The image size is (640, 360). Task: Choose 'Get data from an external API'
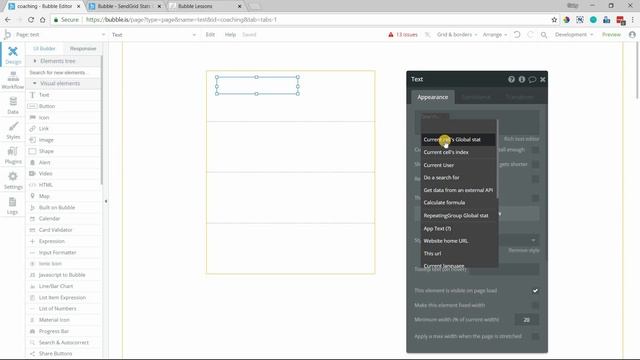459,190
